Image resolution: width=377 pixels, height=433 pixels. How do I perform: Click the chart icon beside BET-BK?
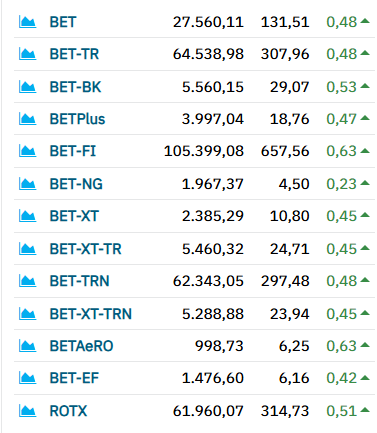pos(27,87)
